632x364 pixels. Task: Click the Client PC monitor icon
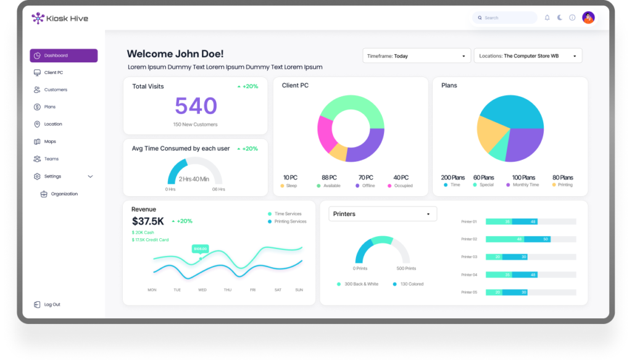pos(37,73)
